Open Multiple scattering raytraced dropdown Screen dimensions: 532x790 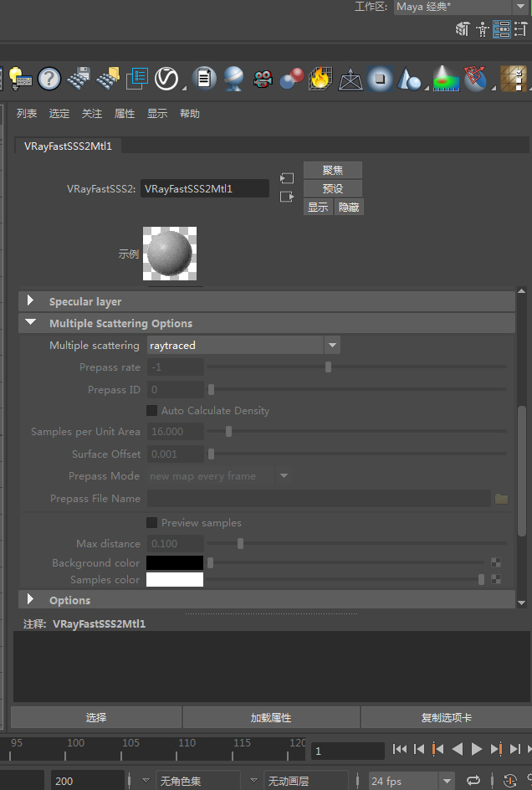[x=244, y=345]
